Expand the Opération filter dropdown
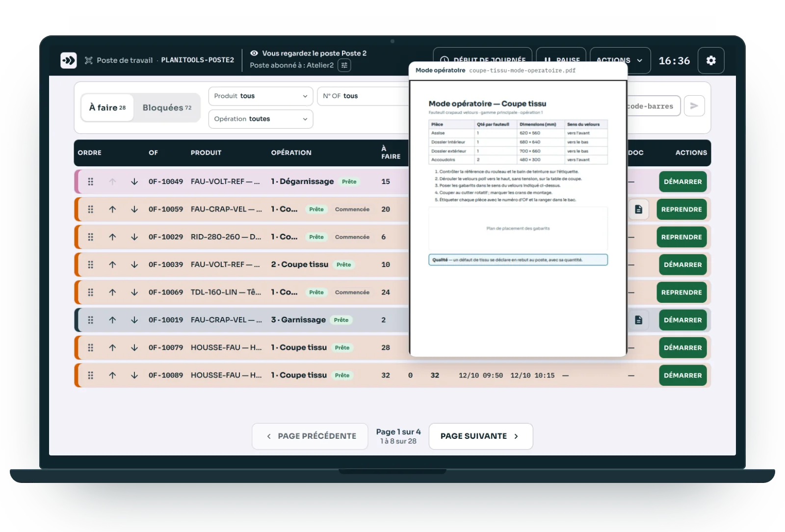The height and width of the screenshot is (532, 785). [261, 119]
